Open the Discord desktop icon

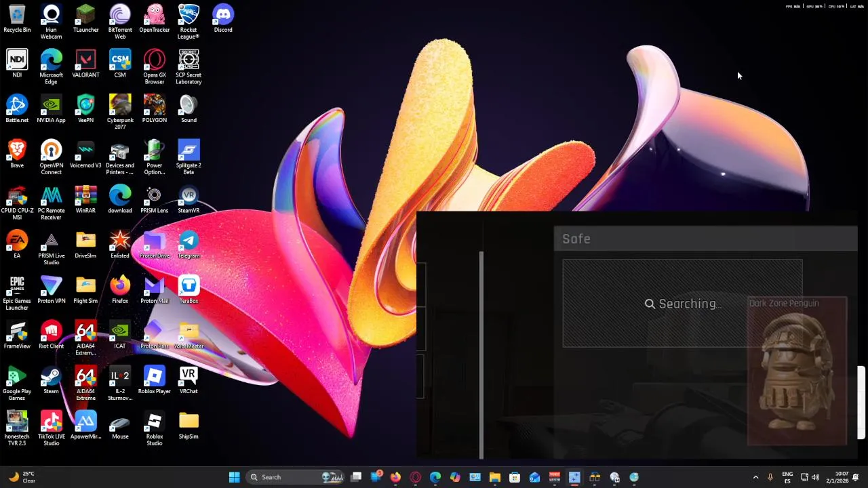pyautogui.click(x=223, y=19)
